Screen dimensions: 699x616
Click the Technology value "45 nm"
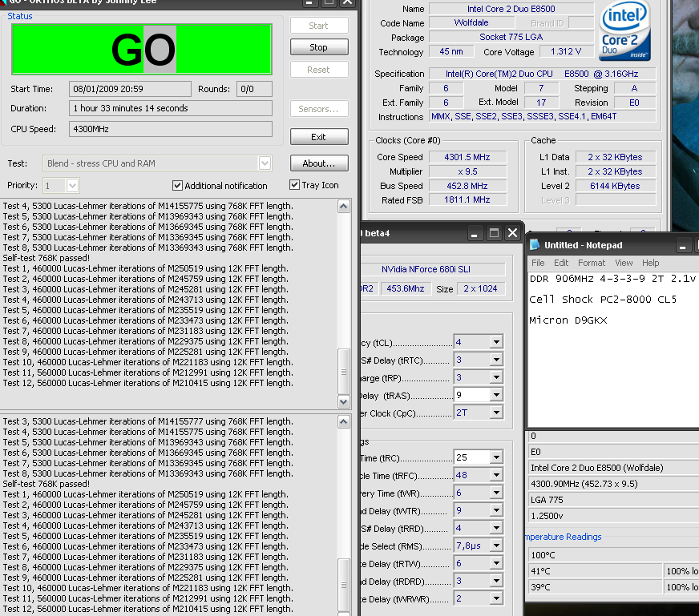pos(451,52)
